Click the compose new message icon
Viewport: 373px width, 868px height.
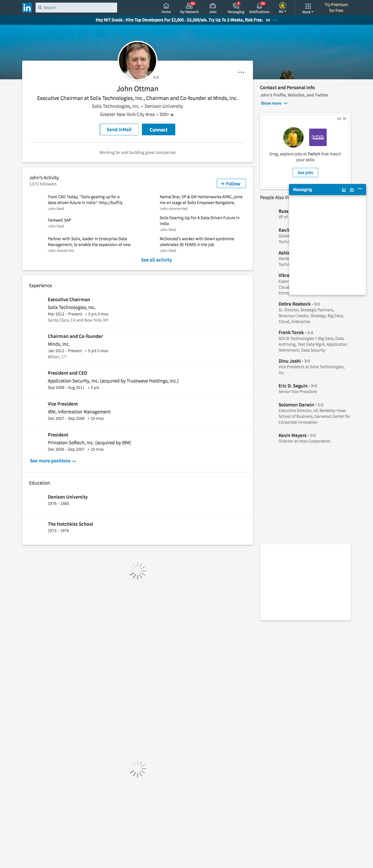344,190
